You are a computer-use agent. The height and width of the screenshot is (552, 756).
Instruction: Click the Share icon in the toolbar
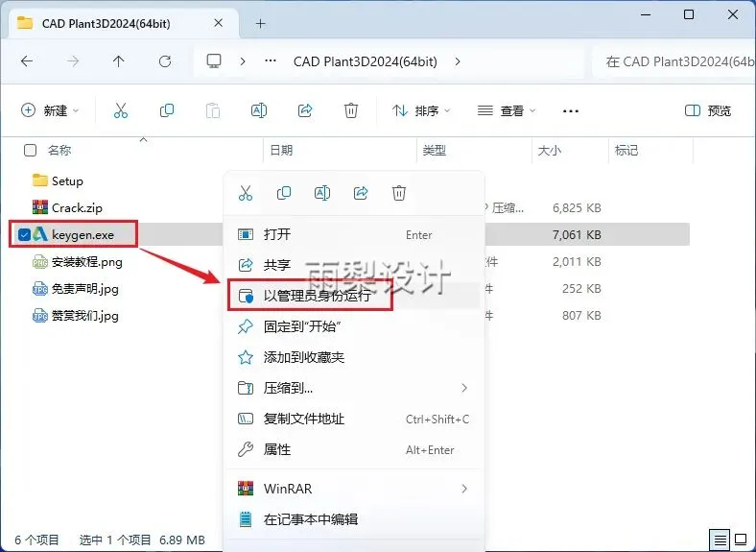305,111
